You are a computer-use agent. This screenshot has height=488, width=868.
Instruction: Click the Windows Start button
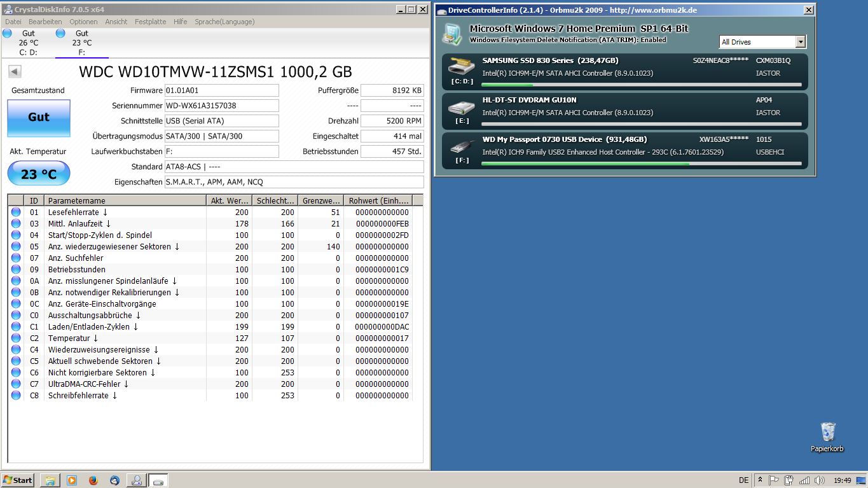[x=18, y=480]
